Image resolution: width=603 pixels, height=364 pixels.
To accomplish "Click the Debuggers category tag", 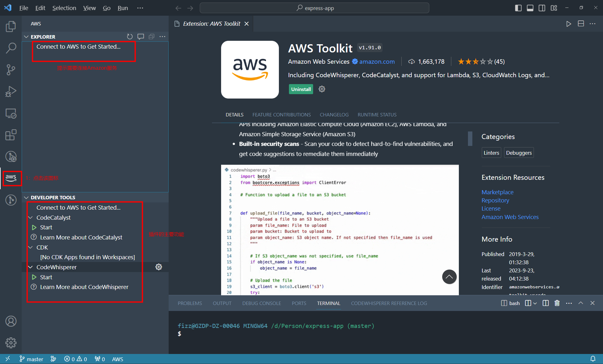I will pos(519,153).
